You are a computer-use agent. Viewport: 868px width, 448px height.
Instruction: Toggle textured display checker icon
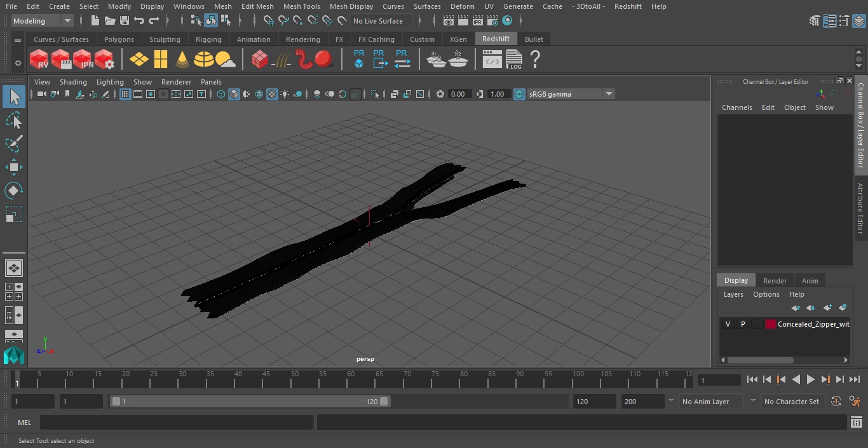point(272,94)
